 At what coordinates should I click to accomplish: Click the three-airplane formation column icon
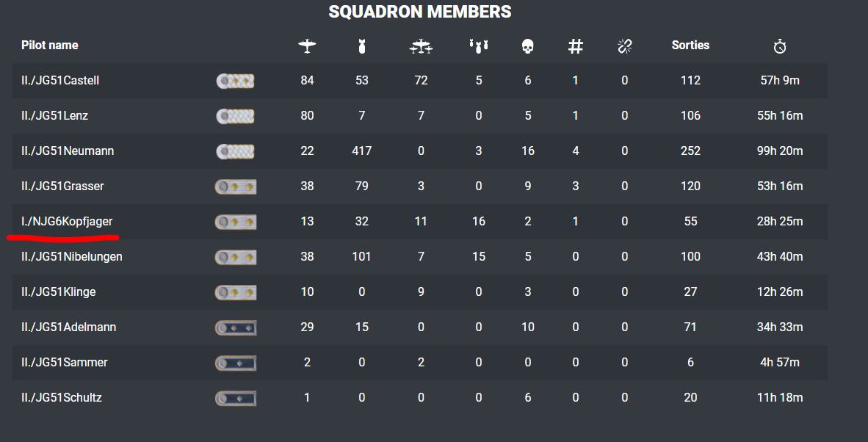tap(421, 46)
